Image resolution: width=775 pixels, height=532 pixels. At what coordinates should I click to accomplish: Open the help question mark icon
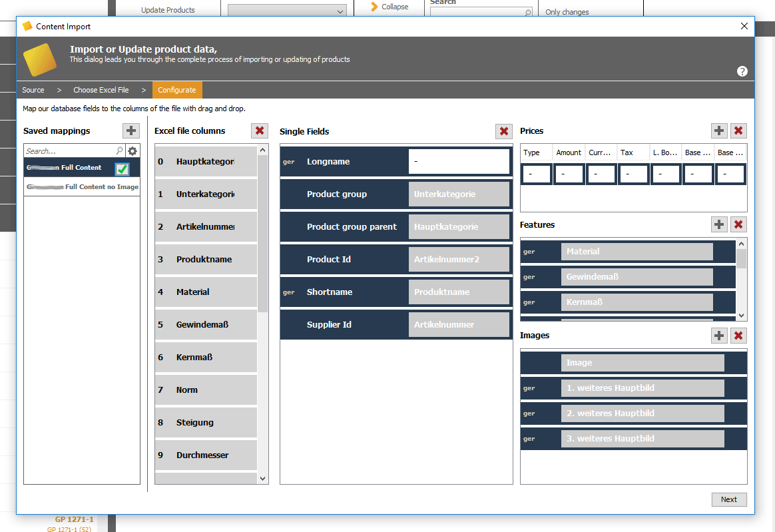(x=742, y=71)
